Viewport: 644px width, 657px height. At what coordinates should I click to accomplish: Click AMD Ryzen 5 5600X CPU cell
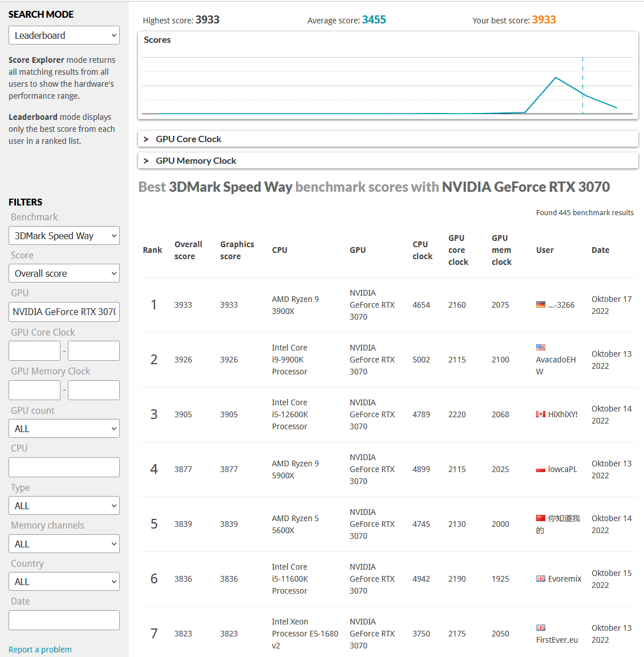pos(295,524)
